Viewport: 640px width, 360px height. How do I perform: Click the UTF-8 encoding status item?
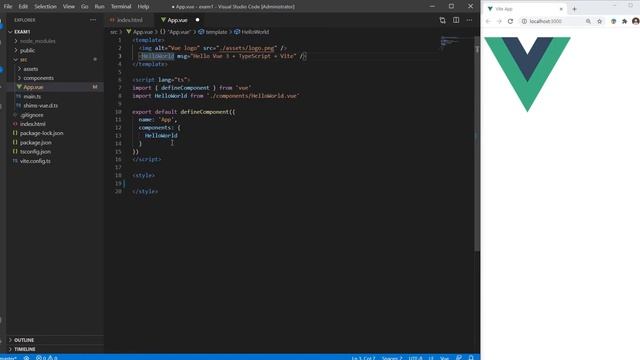coord(415,358)
